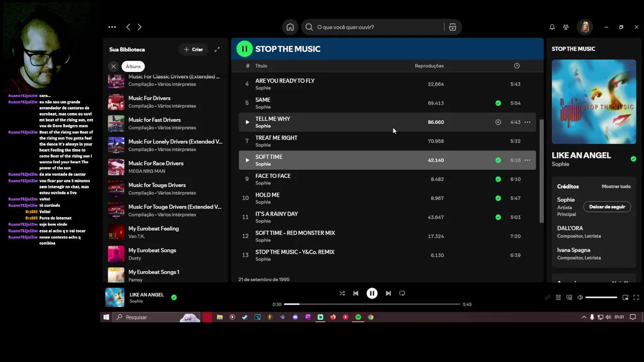Select track ARE YOU READY TO FLY
This screenshot has width=644, height=362.
coord(387,84)
